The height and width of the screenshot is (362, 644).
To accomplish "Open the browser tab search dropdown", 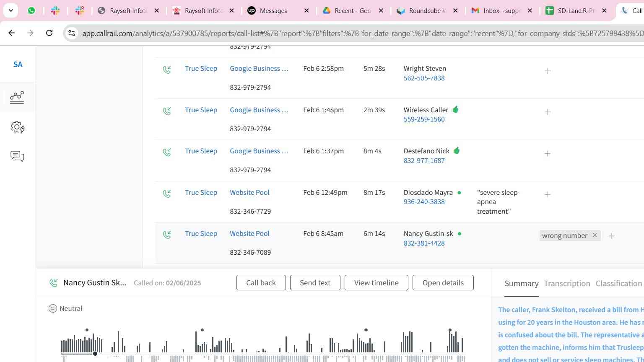I will [x=10, y=10].
